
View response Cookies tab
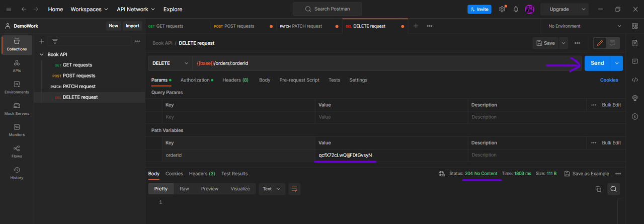pyautogui.click(x=174, y=174)
